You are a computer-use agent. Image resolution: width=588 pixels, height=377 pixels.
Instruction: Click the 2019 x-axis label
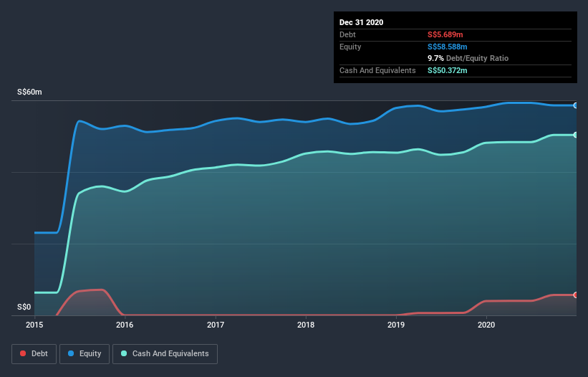[396, 325]
